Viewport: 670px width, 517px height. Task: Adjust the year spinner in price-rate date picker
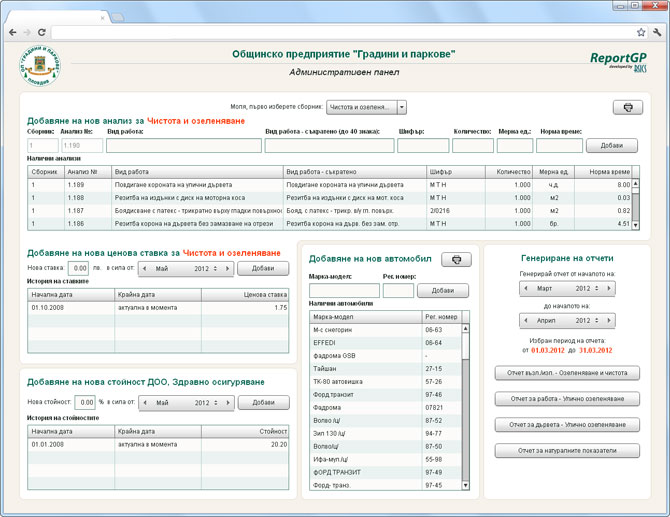click(x=215, y=268)
